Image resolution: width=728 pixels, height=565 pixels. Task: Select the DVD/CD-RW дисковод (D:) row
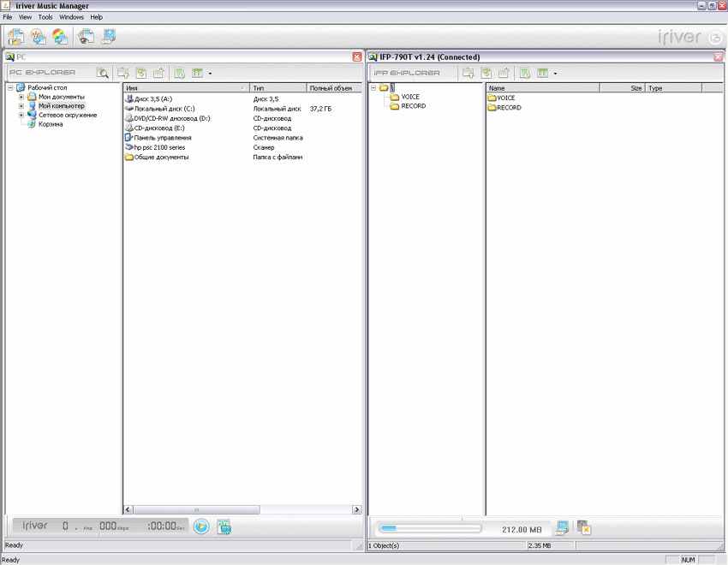[242, 118]
